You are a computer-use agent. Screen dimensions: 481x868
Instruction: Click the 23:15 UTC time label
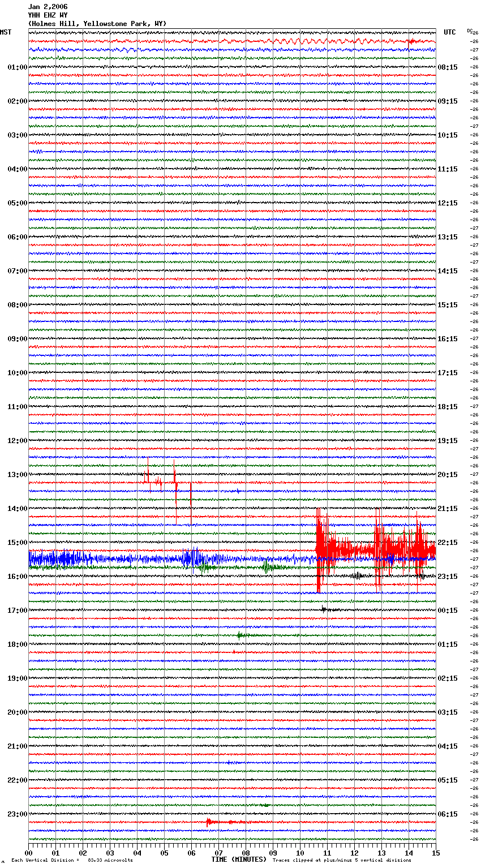[448, 577]
